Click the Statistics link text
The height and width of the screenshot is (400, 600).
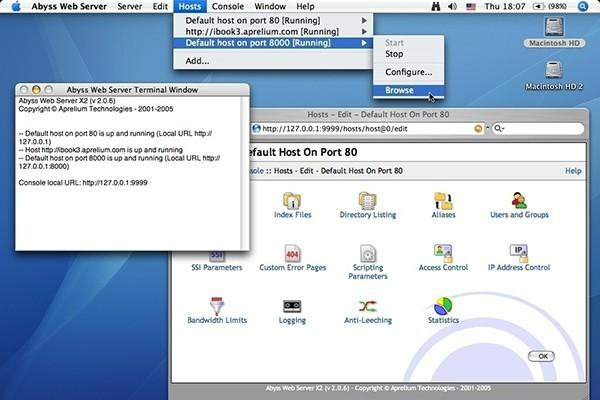443,320
